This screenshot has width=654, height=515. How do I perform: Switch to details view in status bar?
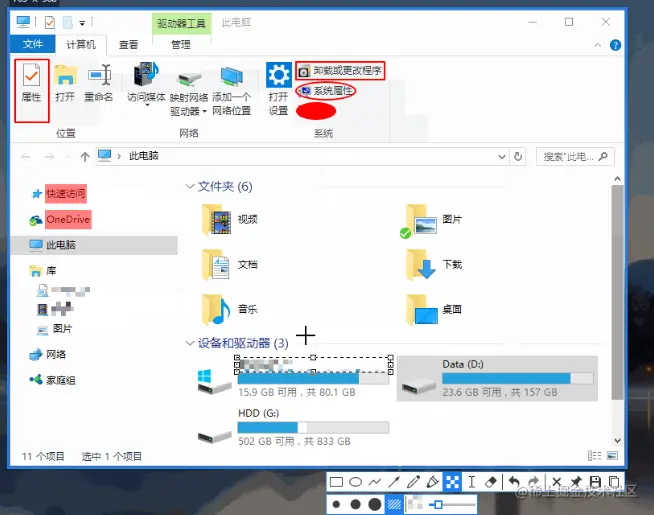pyautogui.click(x=594, y=455)
